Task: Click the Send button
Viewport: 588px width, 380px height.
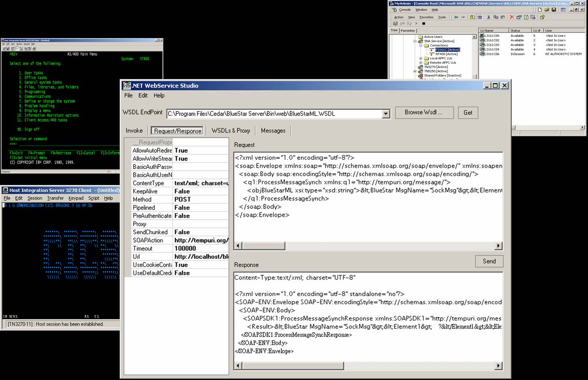Action: [489, 261]
